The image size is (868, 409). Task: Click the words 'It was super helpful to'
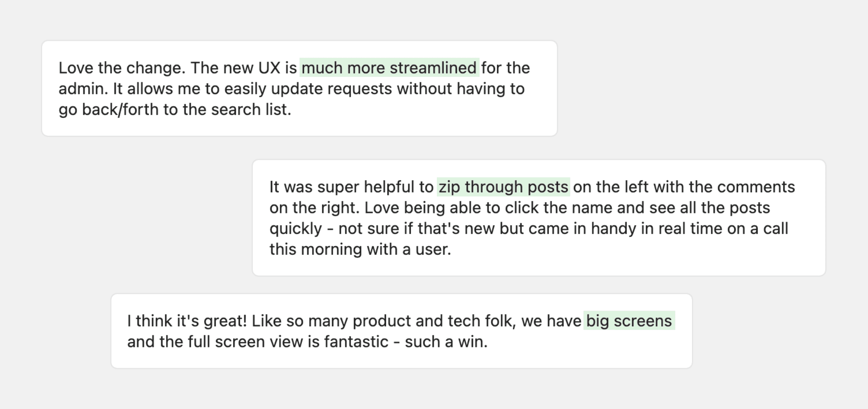coord(351,187)
